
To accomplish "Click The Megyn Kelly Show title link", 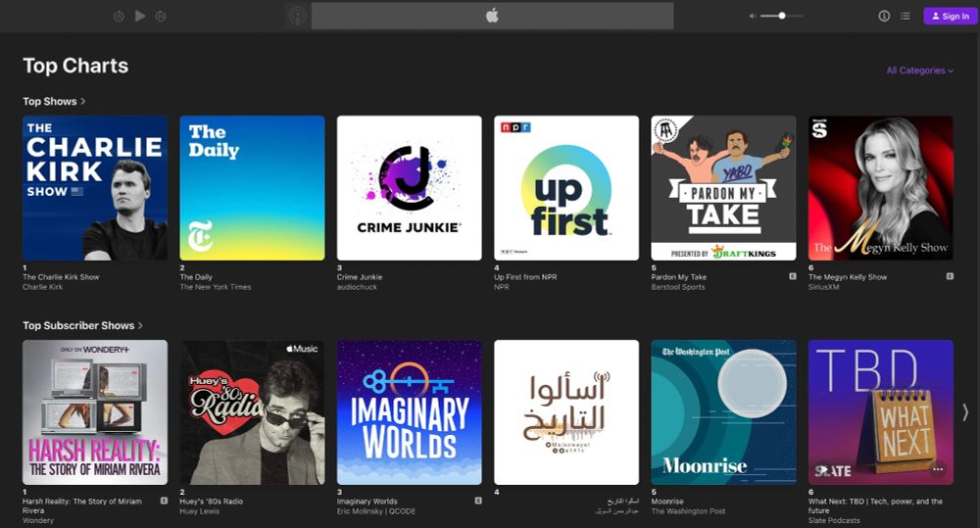I will pos(848,277).
